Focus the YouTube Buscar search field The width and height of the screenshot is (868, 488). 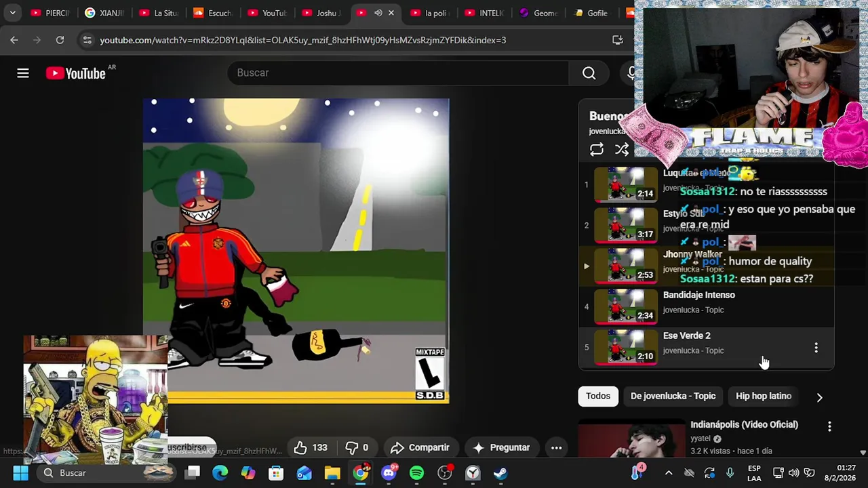tap(398, 73)
